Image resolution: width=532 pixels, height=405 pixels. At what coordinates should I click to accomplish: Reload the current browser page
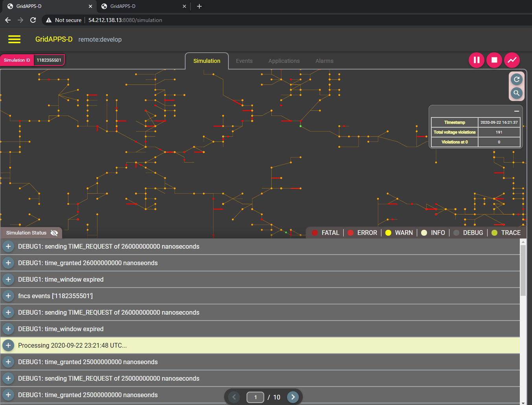pyautogui.click(x=33, y=20)
